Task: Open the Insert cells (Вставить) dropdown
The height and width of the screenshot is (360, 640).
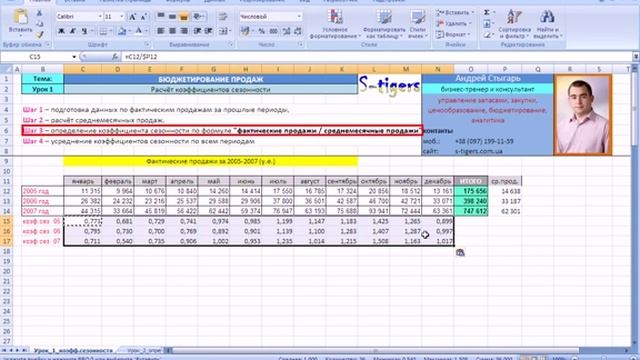Action: (x=454, y=13)
